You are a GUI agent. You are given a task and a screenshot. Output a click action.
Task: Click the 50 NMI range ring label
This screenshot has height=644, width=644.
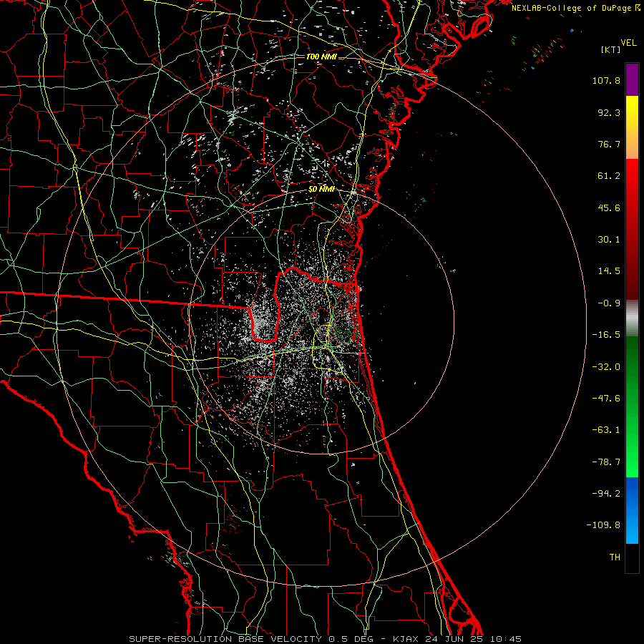tap(321, 190)
